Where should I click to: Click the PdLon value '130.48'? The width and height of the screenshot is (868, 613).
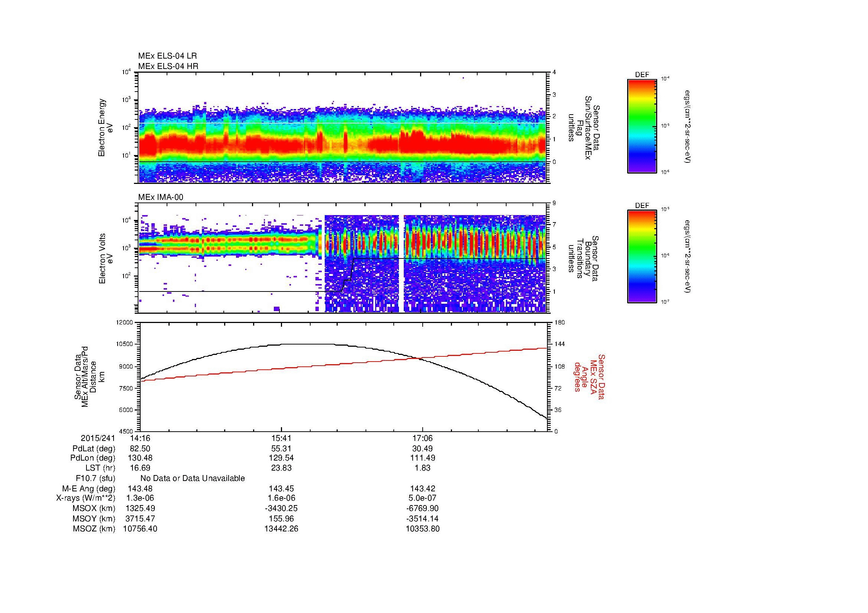click(x=140, y=458)
